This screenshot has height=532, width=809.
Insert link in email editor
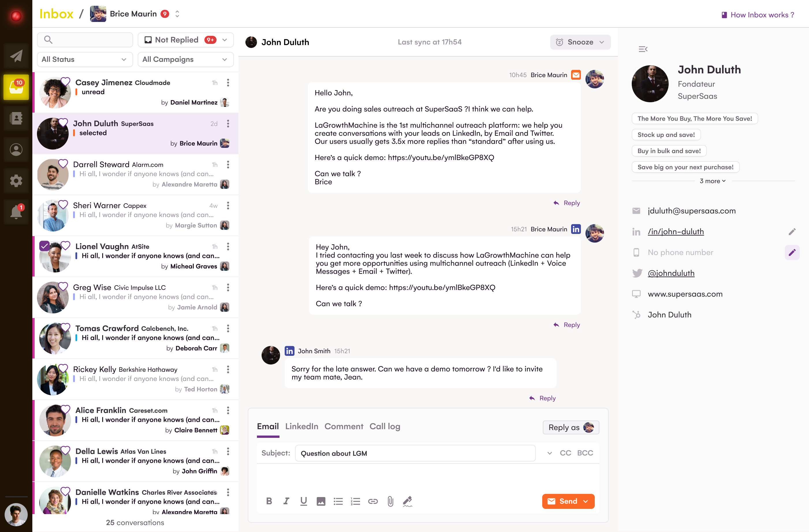pyautogui.click(x=373, y=501)
